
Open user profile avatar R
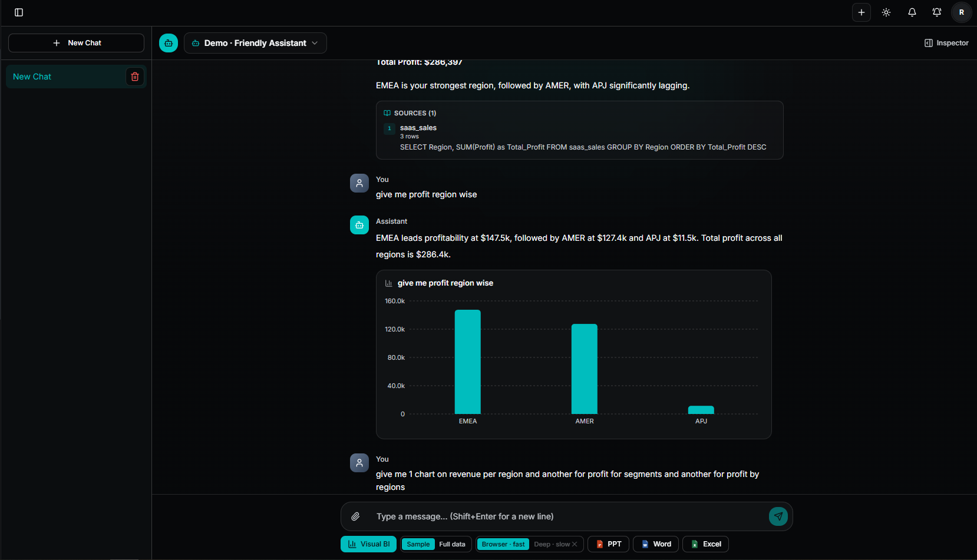962,12
